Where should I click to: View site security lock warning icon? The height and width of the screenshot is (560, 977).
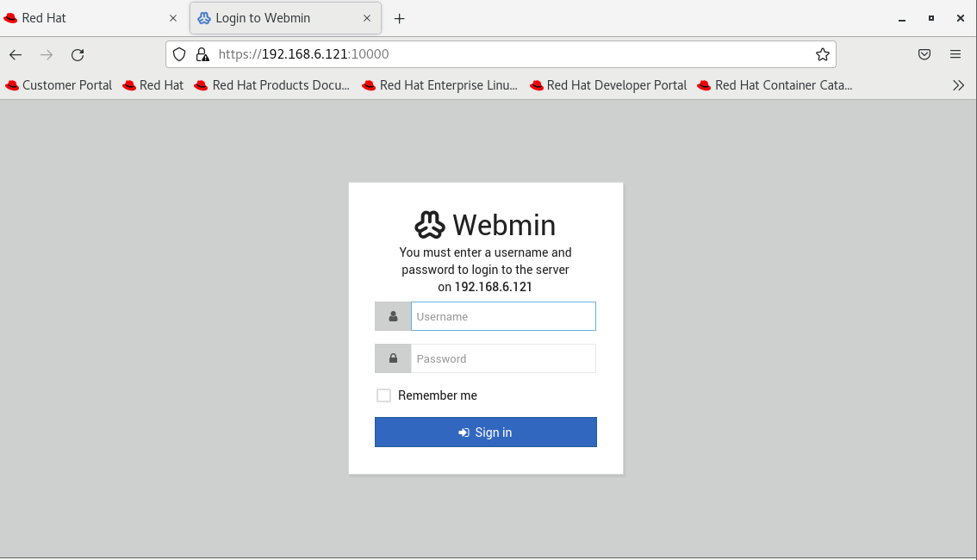[202, 54]
